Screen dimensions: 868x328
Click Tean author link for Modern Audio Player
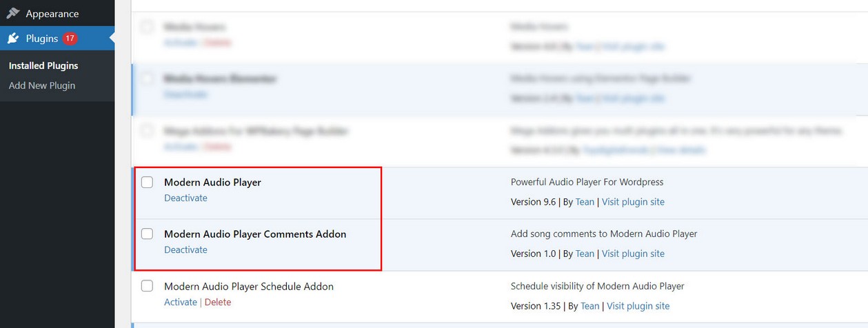[x=585, y=202]
